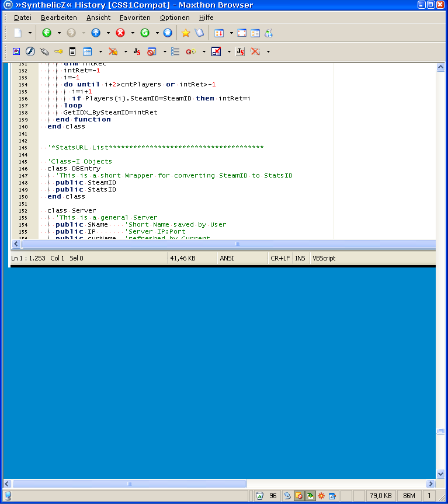Open the Bearbeiten menu
The width and height of the screenshot is (448, 504).
pyautogui.click(x=59, y=18)
